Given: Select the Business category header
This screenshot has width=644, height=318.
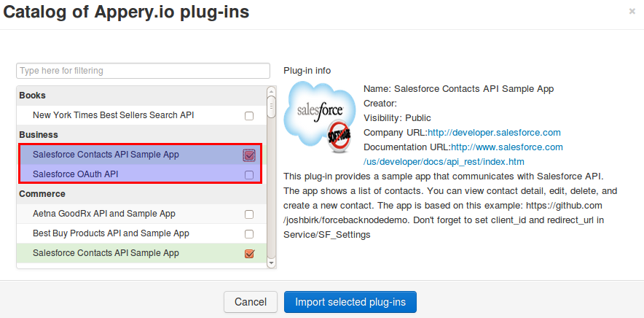Looking at the screenshot, I should click(141, 135).
